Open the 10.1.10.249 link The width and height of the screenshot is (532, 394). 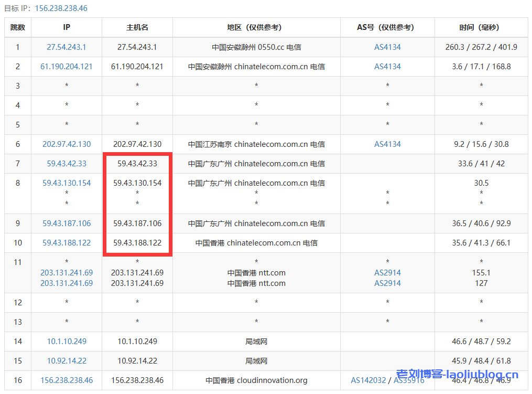point(66,341)
